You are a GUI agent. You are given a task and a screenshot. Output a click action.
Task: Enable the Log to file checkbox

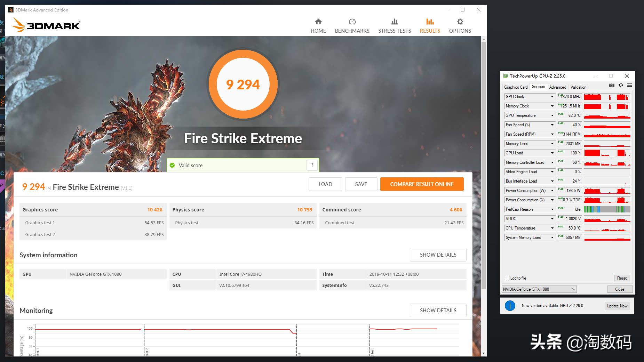(507, 278)
